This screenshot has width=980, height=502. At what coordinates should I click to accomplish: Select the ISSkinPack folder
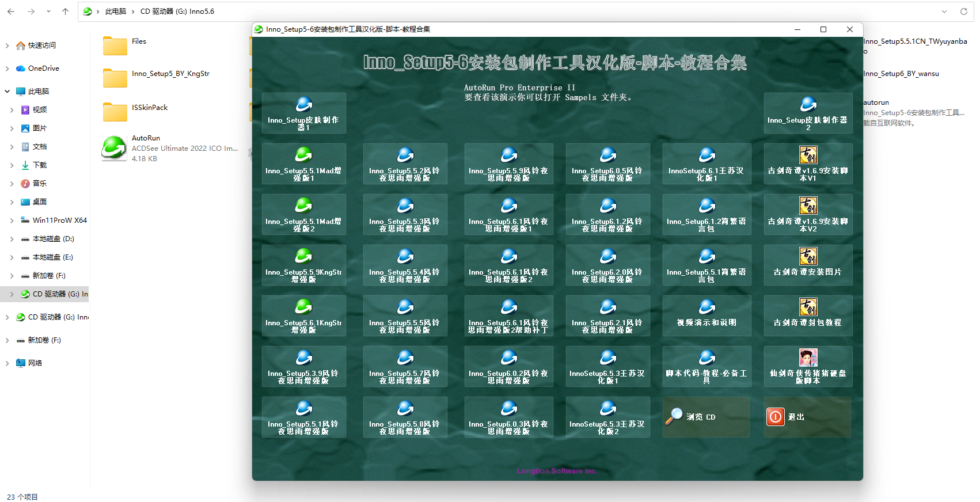pos(135,112)
